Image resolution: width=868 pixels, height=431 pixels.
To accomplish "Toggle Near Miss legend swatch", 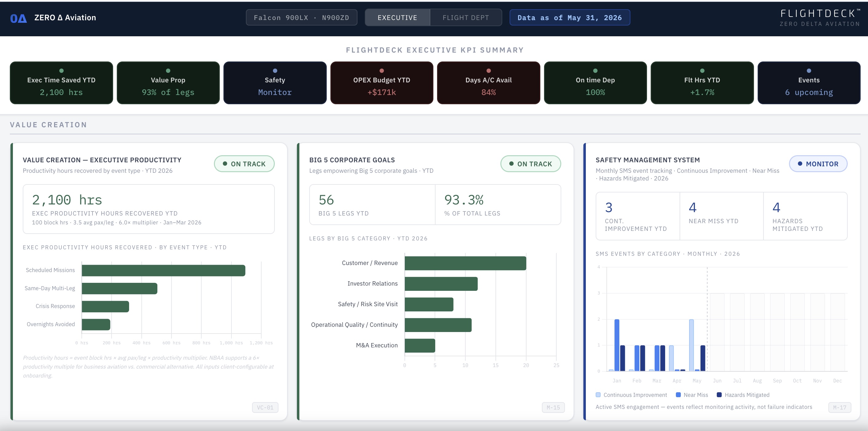I will (x=678, y=395).
